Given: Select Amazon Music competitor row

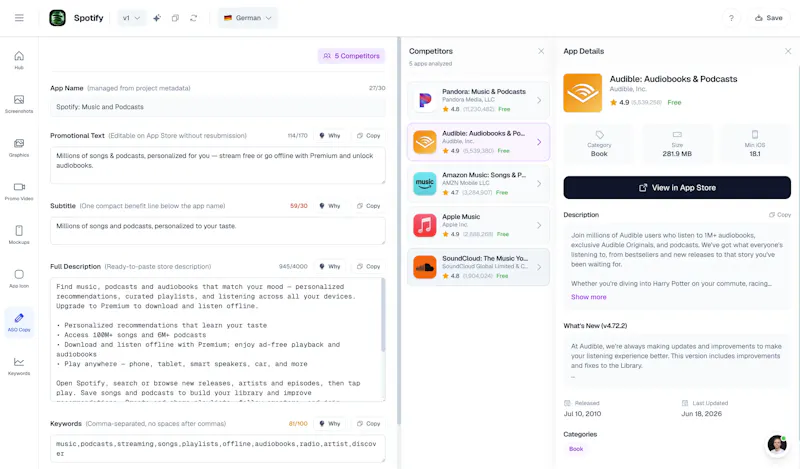Looking at the screenshot, I should click(x=478, y=184).
